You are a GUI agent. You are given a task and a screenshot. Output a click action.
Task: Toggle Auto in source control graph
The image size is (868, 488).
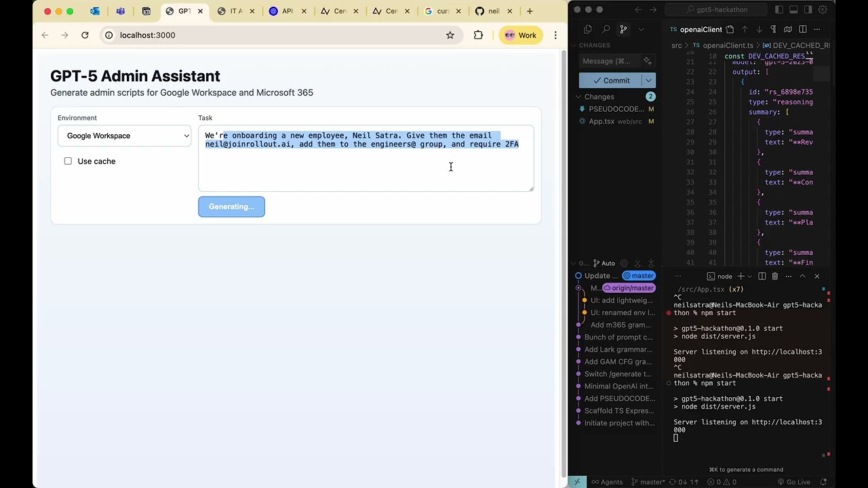[x=604, y=264]
